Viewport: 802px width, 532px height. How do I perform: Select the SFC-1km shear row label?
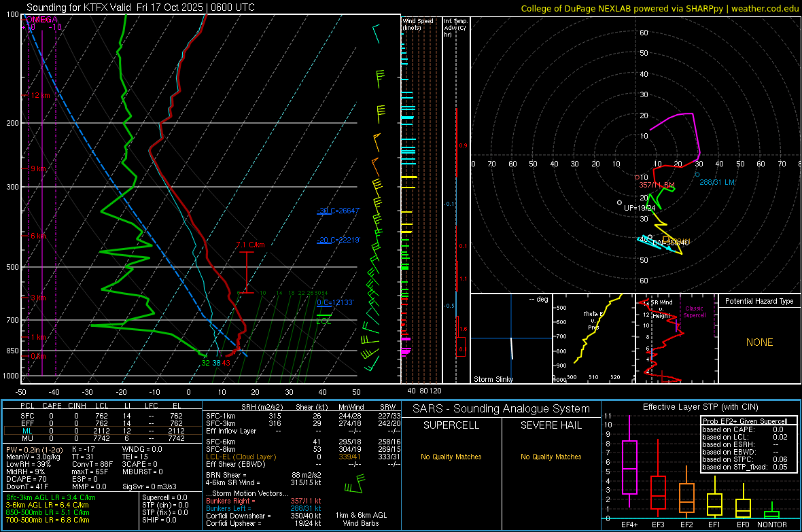[221, 416]
